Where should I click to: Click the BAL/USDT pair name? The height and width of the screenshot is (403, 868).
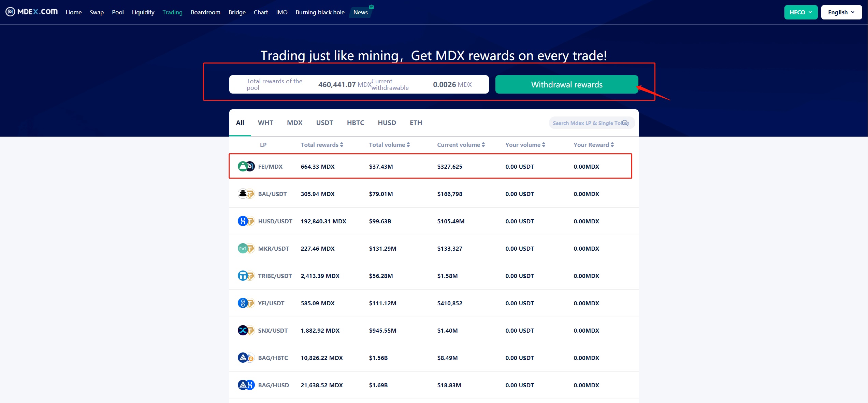click(x=272, y=194)
